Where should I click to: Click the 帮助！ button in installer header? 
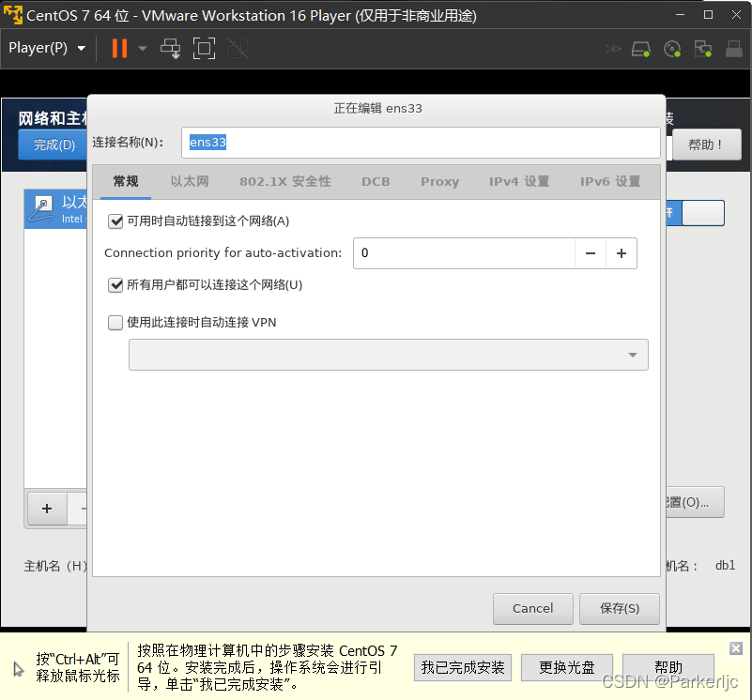[706, 145]
